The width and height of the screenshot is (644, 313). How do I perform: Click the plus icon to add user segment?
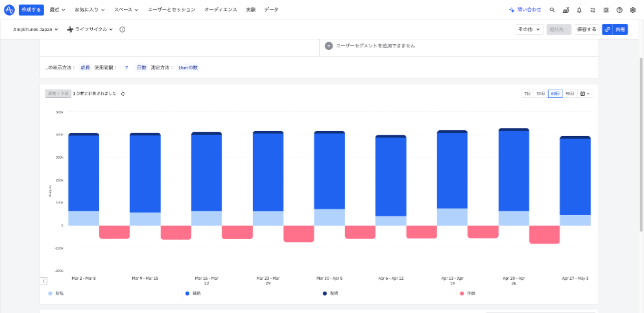329,46
